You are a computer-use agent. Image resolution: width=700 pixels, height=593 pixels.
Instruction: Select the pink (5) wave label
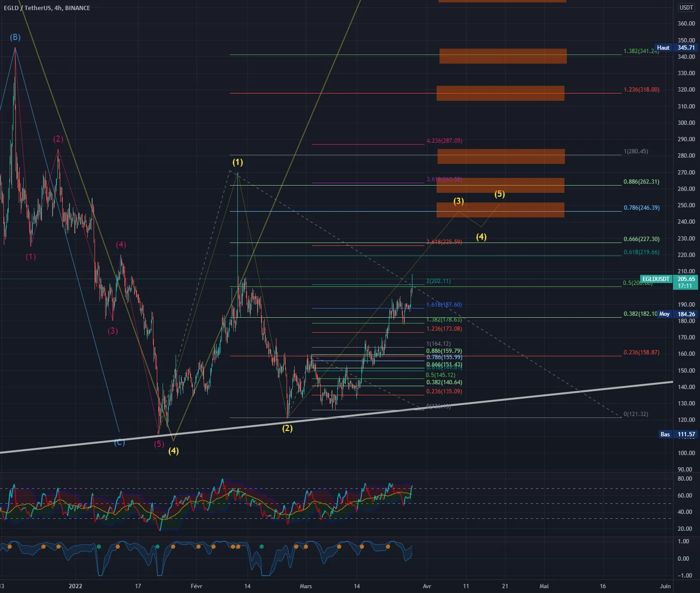pyautogui.click(x=159, y=444)
